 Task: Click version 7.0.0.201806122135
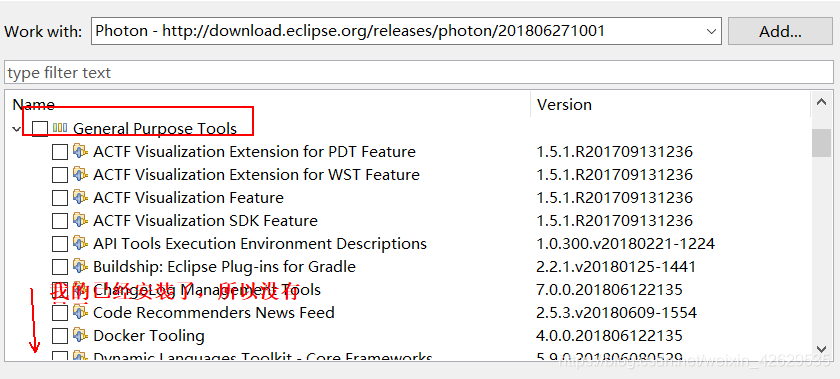point(610,290)
